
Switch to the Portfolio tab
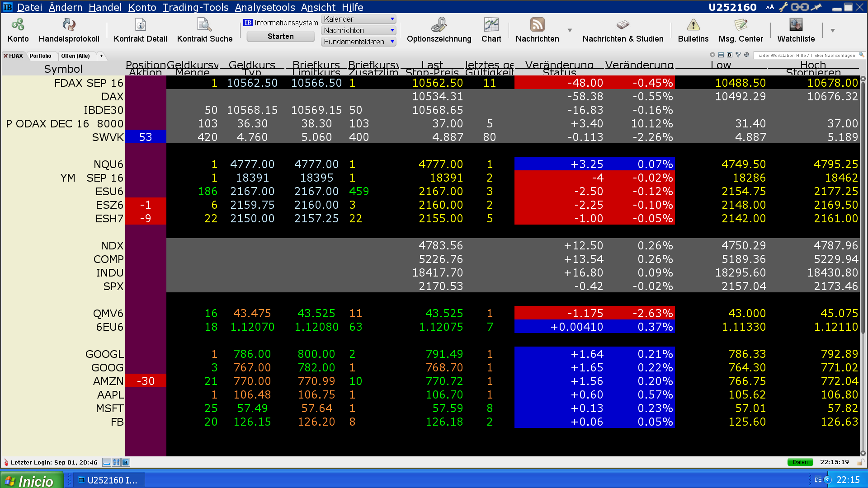coord(40,56)
